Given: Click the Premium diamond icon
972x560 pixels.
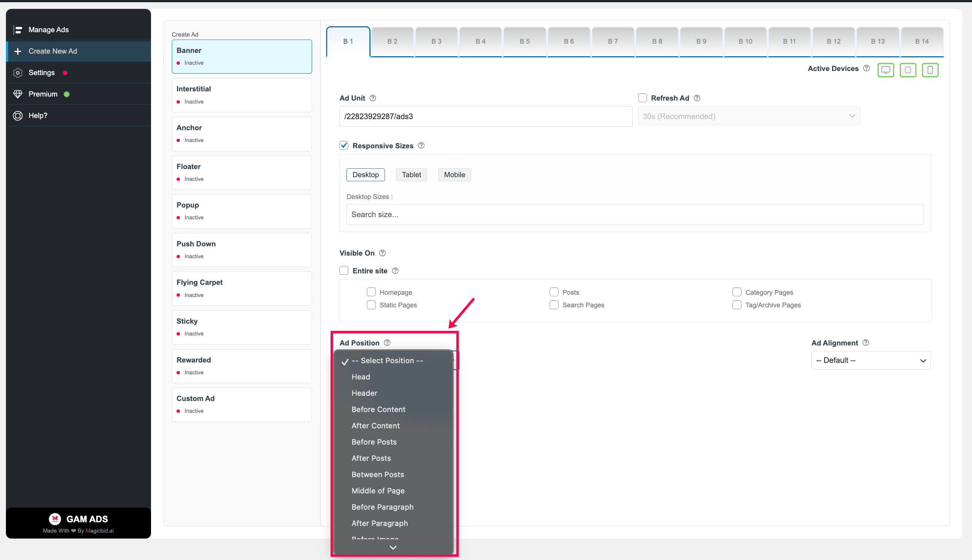Looking at the screenshot, I should tap(18, 94).
